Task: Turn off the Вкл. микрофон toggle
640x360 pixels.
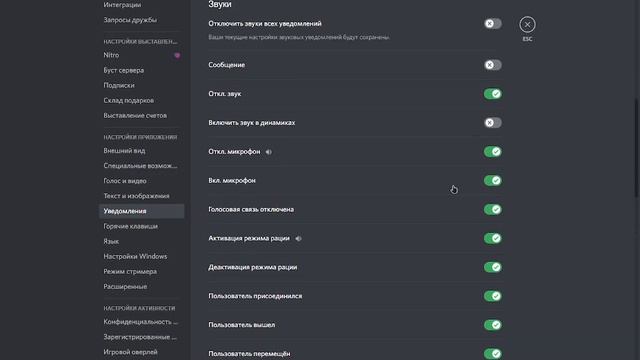Action: point(493,180)
